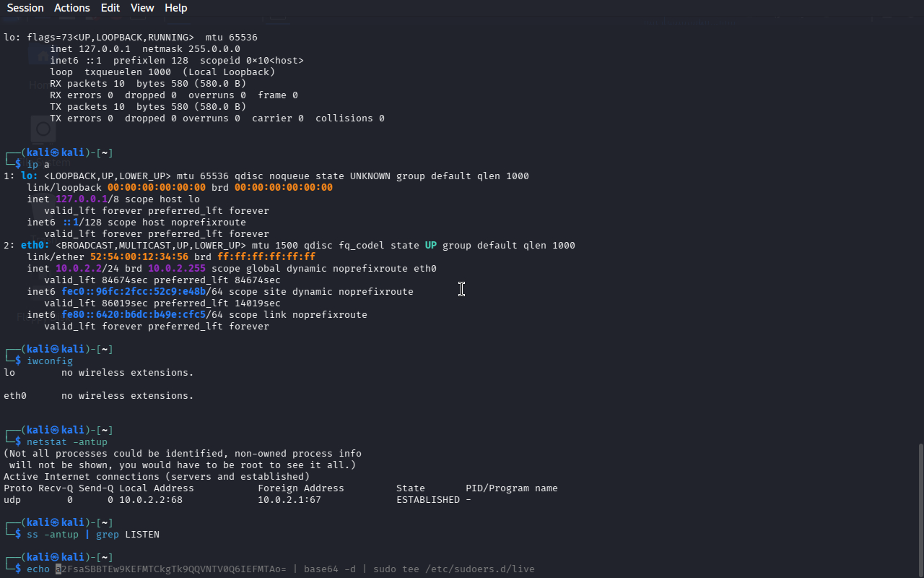Open the Edit menu
Screen dimensions: 924x578
click(x=110, y=8)
